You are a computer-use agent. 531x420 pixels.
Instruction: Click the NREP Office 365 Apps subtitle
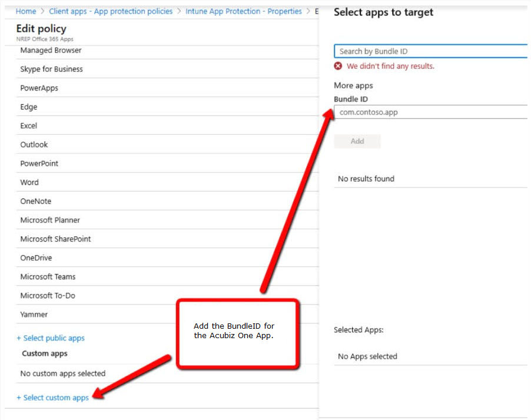click(45, 39)
